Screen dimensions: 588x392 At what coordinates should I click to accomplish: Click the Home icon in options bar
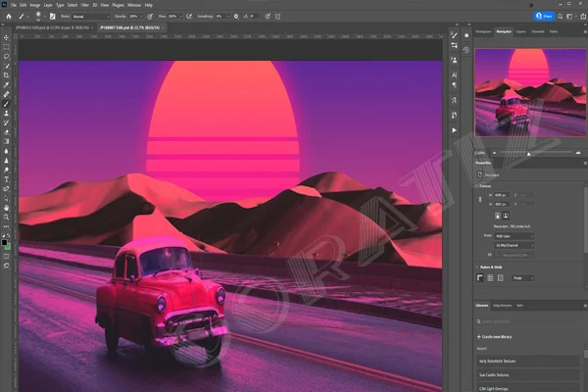9,17
